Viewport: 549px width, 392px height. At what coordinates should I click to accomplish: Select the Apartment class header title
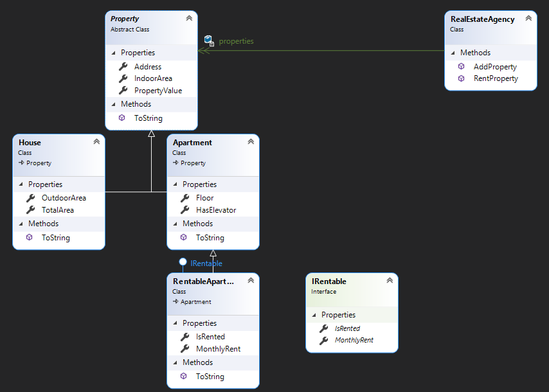[192, 143]
